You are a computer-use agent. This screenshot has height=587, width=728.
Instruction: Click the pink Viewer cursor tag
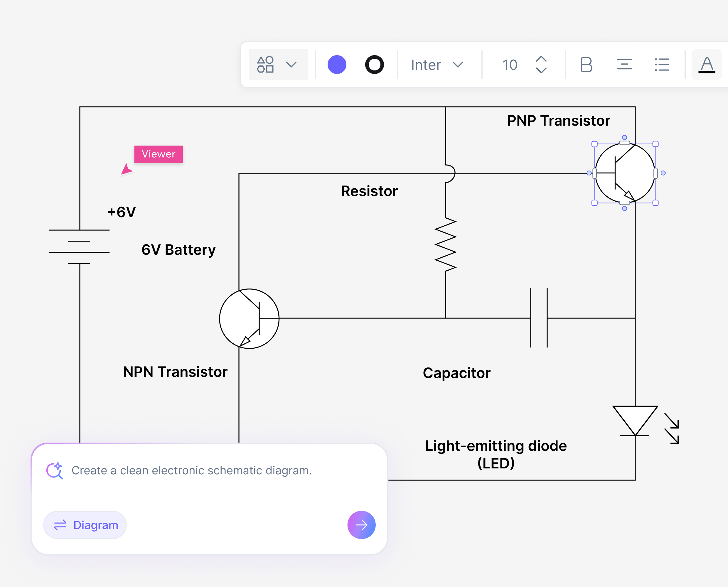tap(158, 154)
